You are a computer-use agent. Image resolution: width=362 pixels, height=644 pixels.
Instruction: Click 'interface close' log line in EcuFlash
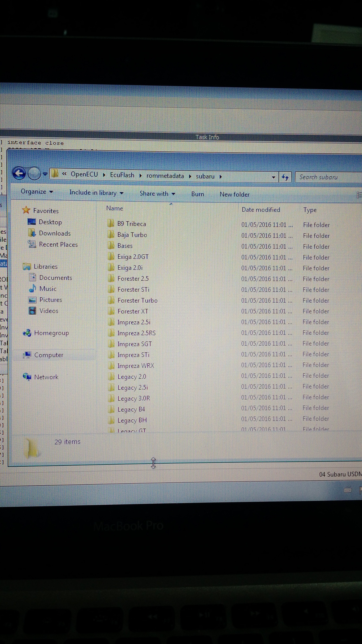point(35,143)
